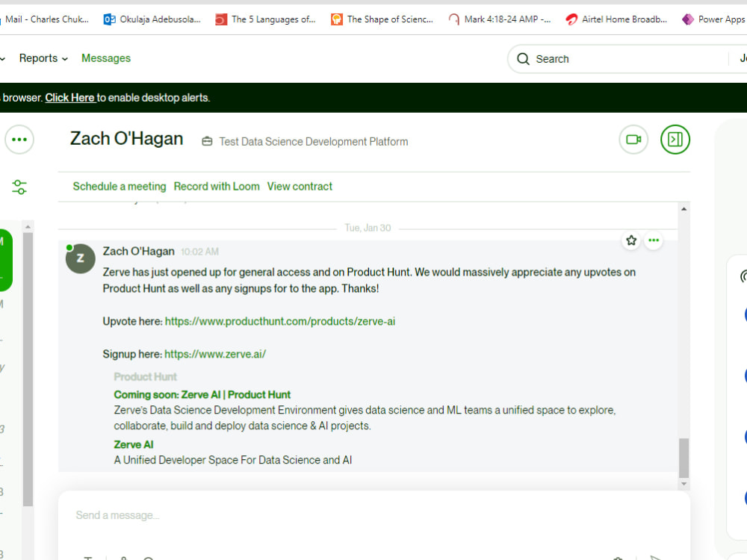Open Coming soon: Zerve AI preview title
The height and width of the screenshot is (560, 747).
[202, 395]
